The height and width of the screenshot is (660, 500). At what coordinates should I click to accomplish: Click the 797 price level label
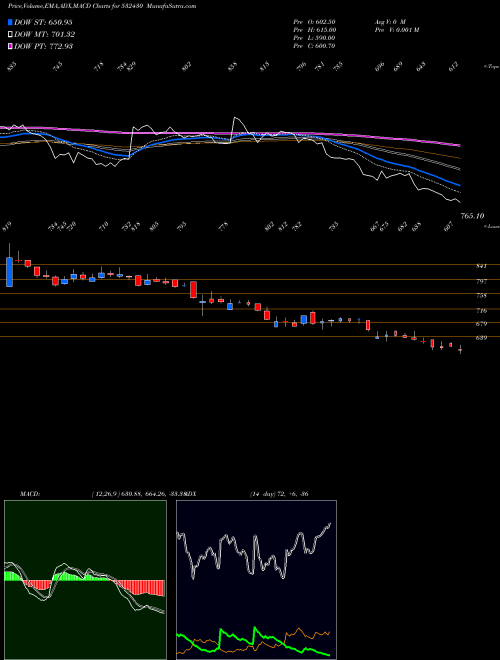482,281
